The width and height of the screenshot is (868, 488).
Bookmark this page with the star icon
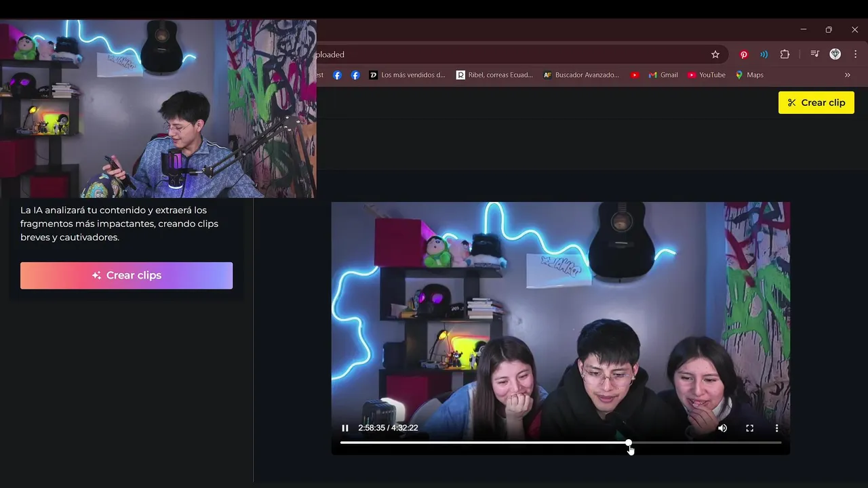click(715, 54)
